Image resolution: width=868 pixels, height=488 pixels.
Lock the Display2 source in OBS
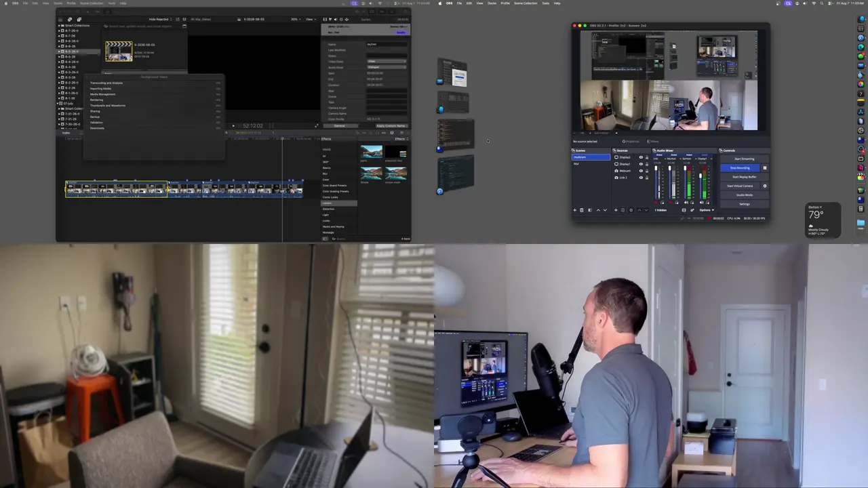(x=647, y=157)
